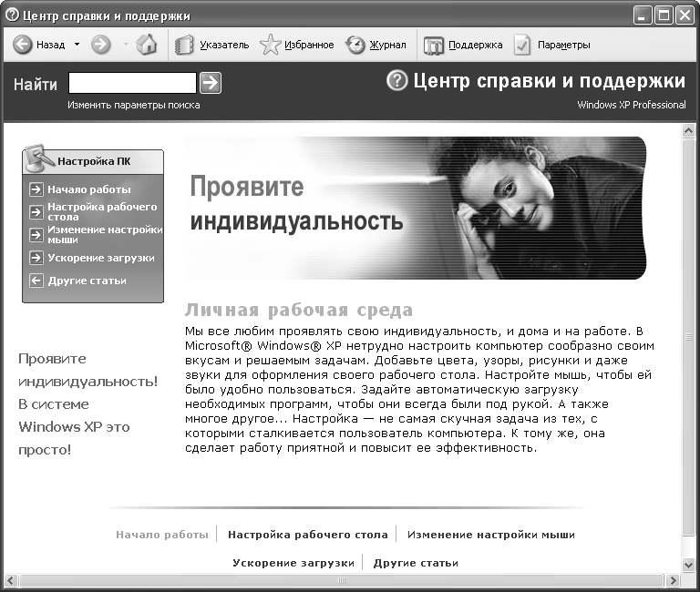Screen dimensions: 700x592
Task: Open Ускорение загрузки in sidebar
Action: click(100, 258)
